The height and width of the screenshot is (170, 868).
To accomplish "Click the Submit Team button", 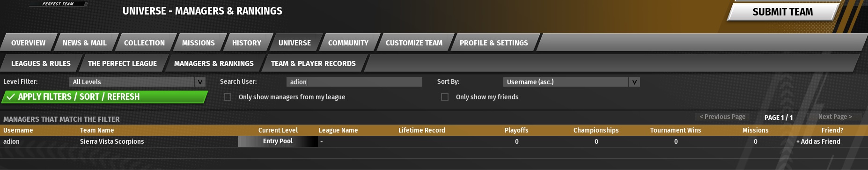I will tap(783, 12).
